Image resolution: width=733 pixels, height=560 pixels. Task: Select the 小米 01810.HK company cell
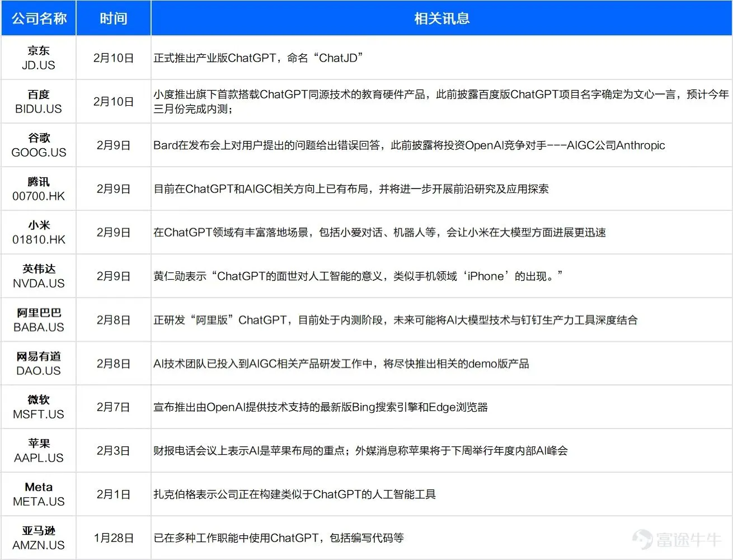(x=39, y=233)
